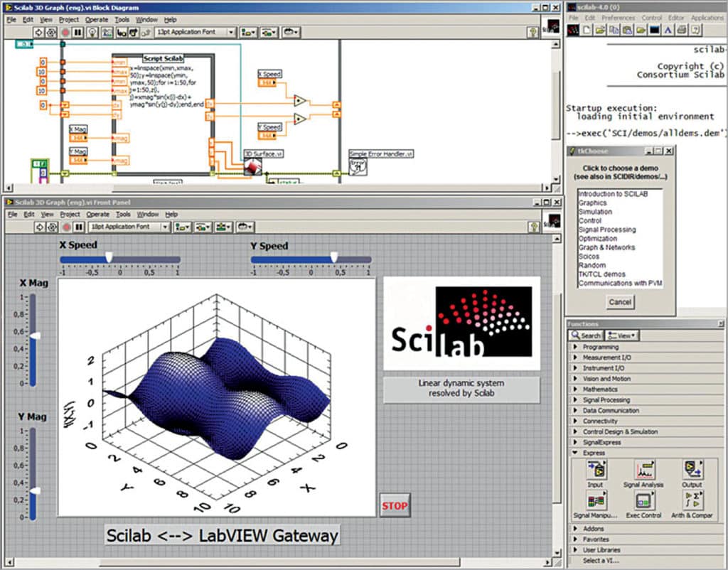This screenshot has width=728, height=570.
Task: Pause execution with the Pause toolbar icon
Action: (78, 32)
